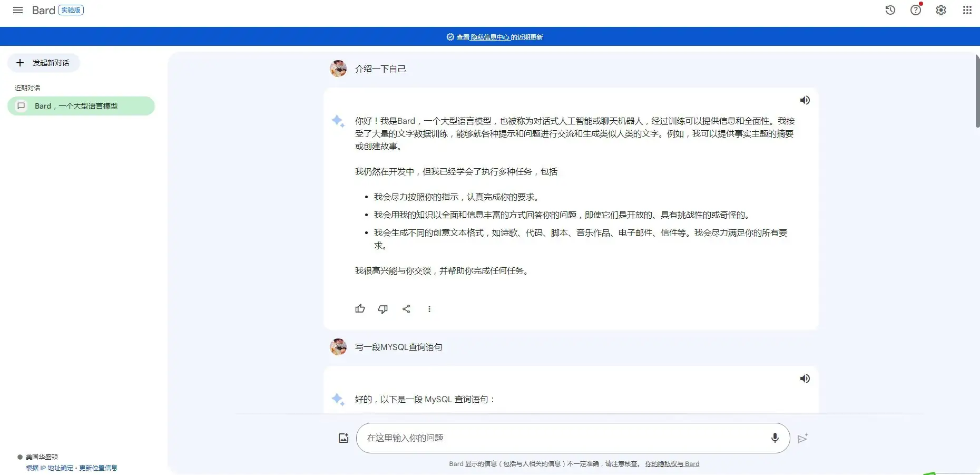The height and width of the screenshot is (475, 980).
Task: Activate microphone voice input
Action: pos(775,438)
